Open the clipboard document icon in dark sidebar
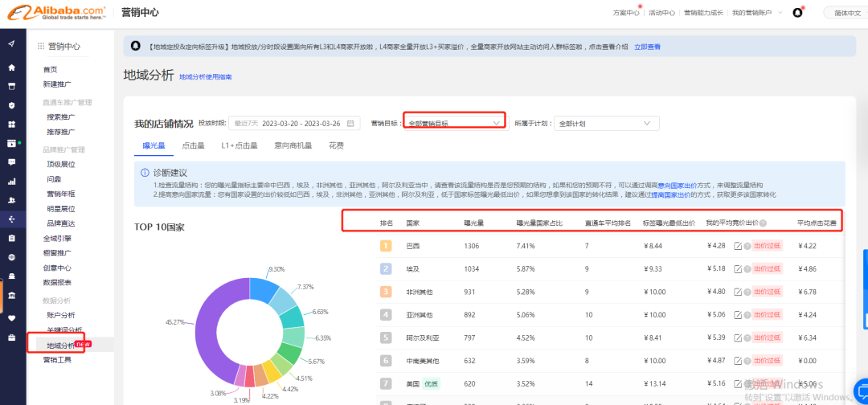This screenshot has width=868, height=405. coord(11,238)
